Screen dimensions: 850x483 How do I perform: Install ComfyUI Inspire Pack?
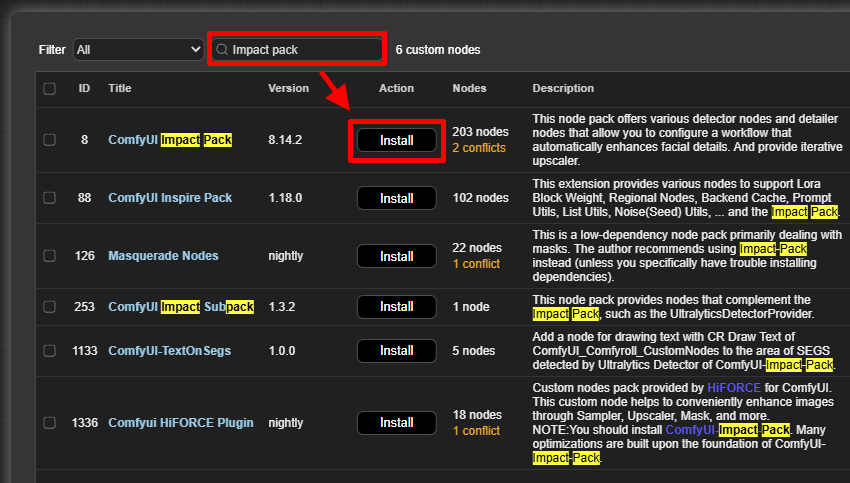coord(397,198)
